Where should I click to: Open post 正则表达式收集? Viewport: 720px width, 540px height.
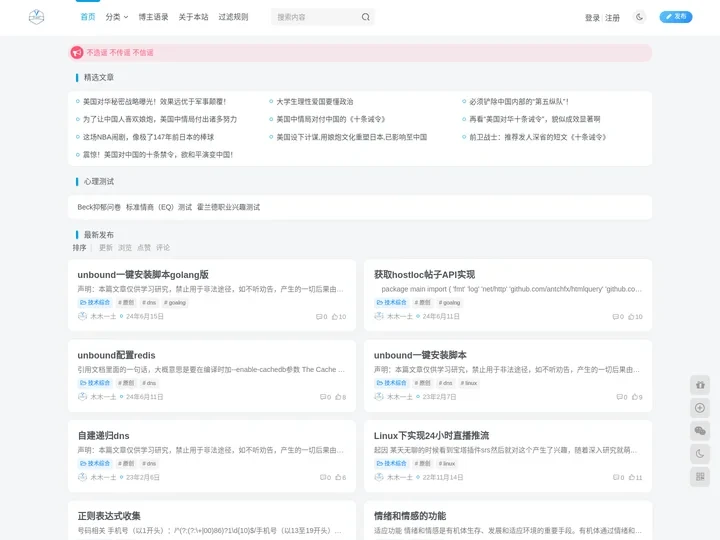tap(109, 516)
